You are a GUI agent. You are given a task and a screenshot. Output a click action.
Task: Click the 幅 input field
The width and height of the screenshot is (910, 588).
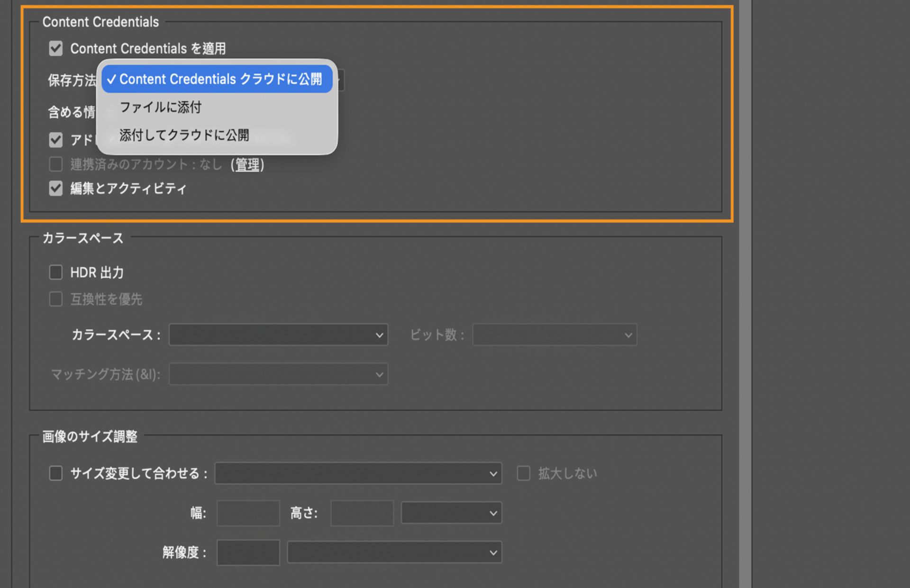(248, 513)
